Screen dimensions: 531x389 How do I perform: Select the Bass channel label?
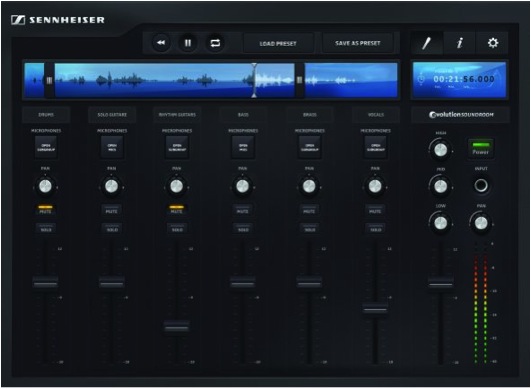(243, 115)
